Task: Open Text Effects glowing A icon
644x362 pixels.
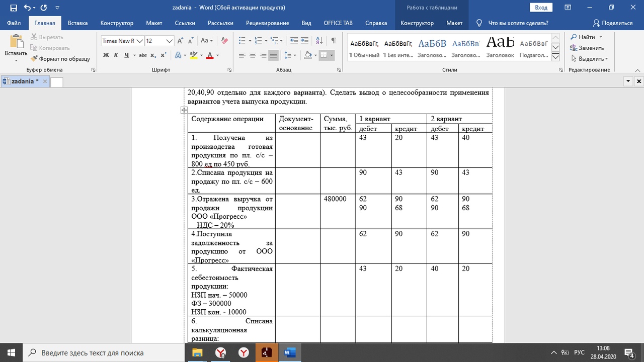Action: tap(178, 55)
